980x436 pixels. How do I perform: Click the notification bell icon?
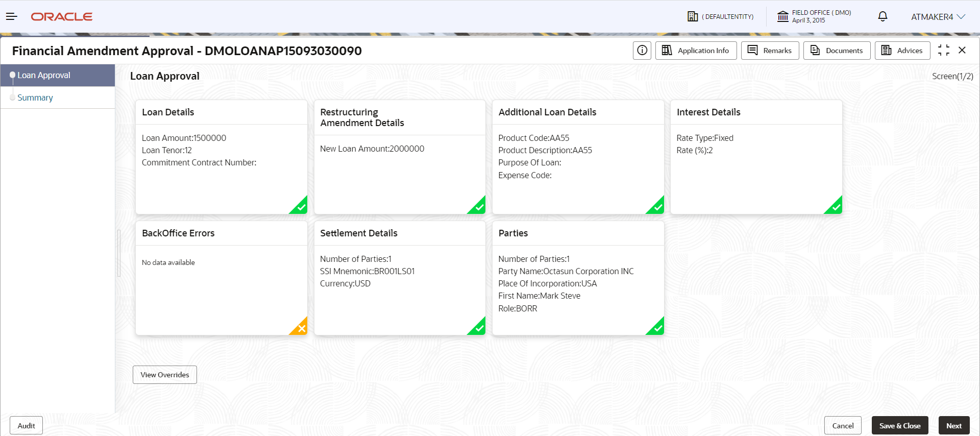pos(883,16)
